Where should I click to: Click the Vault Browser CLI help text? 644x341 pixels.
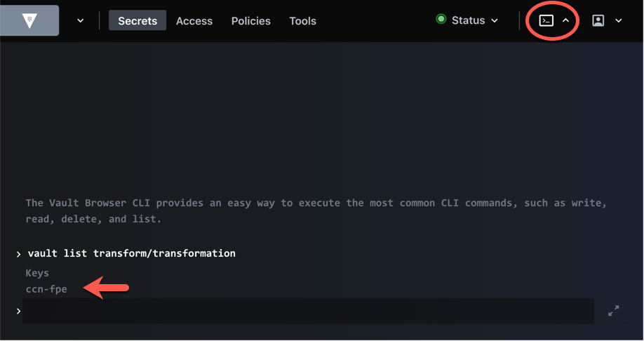point(316,210)
